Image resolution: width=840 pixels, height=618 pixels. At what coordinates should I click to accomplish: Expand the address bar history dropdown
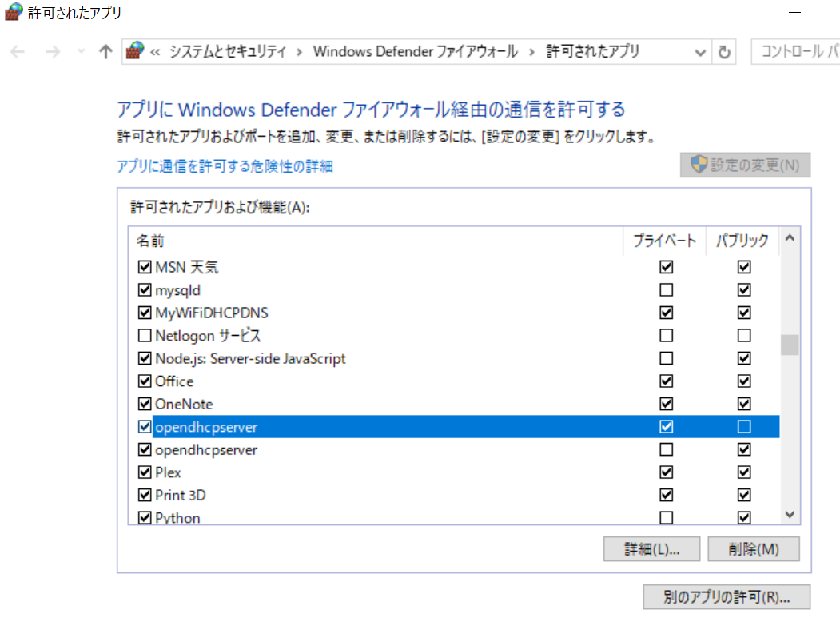(x=699, y=53)
